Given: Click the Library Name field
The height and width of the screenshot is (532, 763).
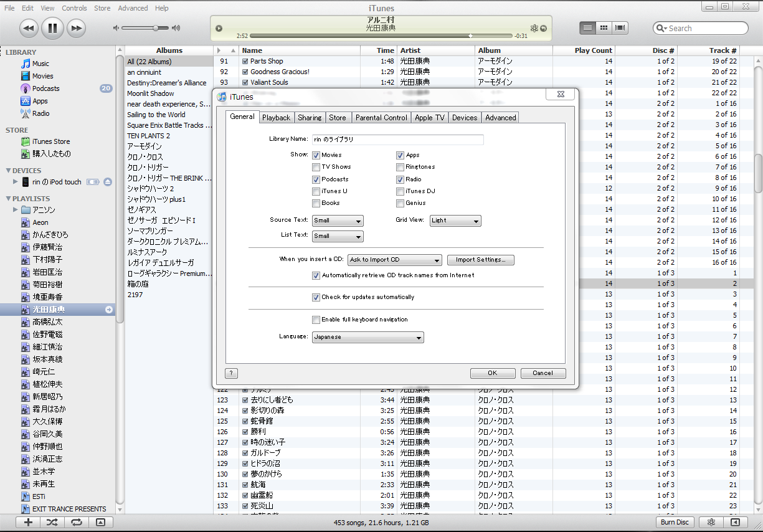Looking at the screenshot, I should (397, 140).
